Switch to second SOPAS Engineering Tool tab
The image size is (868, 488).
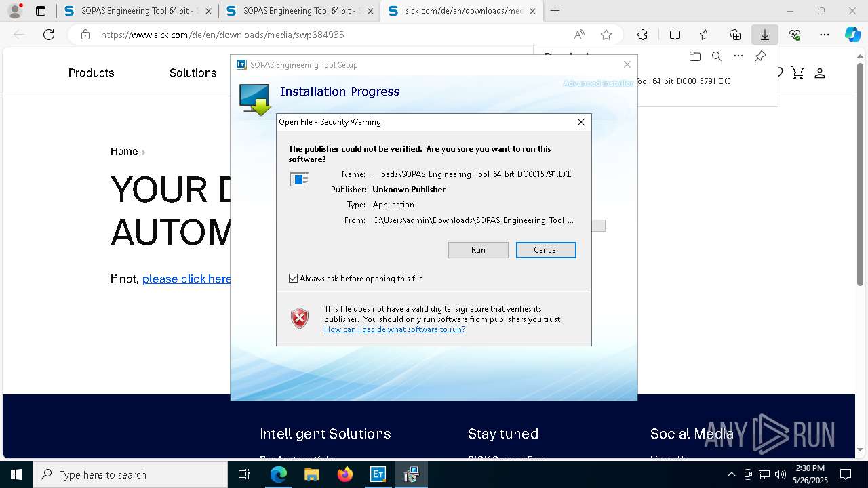[x=299, y=11]
